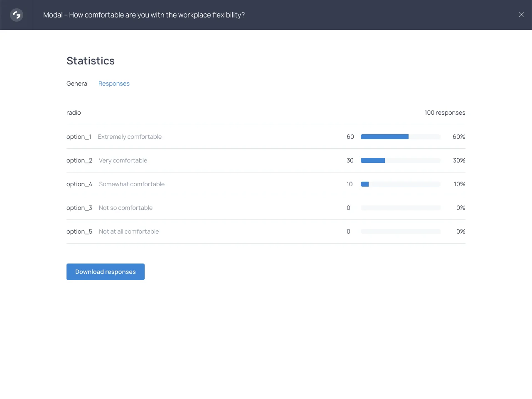Click the Somewhat comfortable answer text
Image resolution: width=532 pixels, height=399 pixels.
coord(132,184)
